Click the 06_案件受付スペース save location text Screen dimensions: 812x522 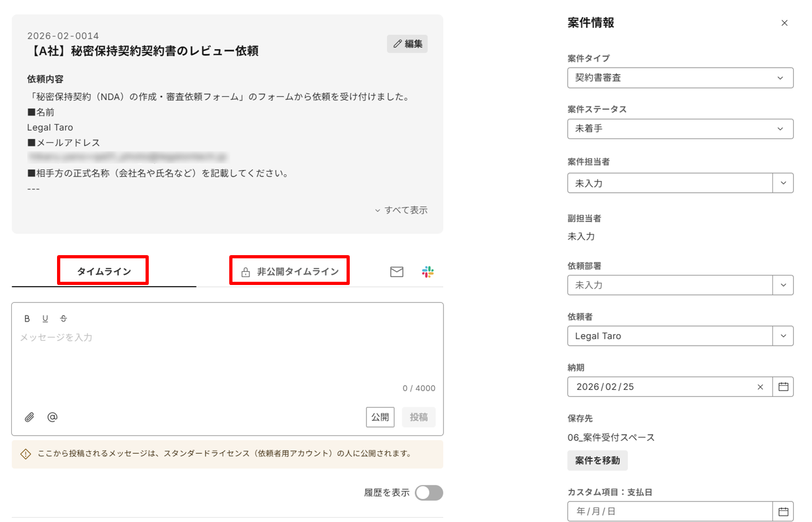[x=611, y=437]
